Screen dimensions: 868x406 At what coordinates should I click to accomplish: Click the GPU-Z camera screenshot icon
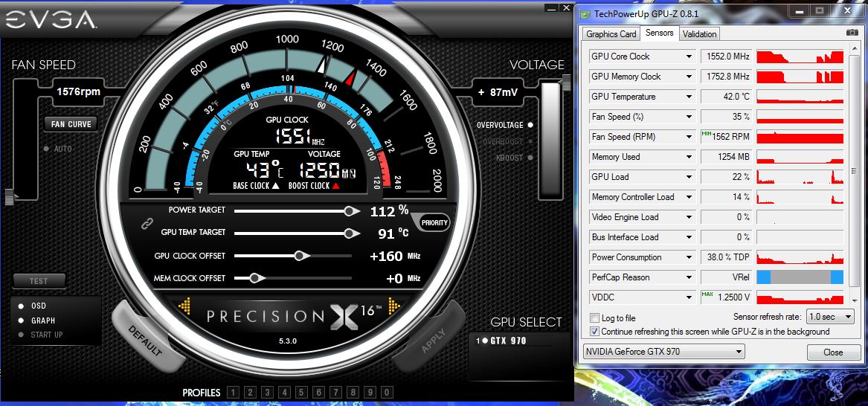pyautogui.click(x=852, y=33)
